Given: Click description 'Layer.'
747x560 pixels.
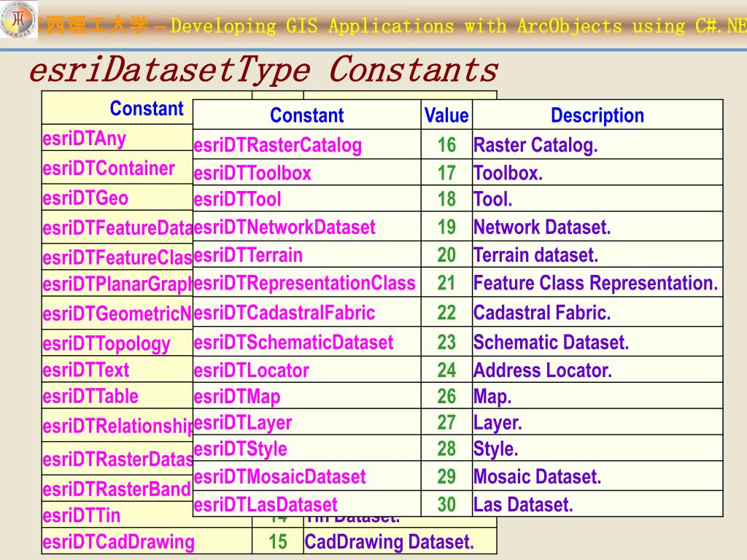Looking at the screenshot, I should click(x=498, y=423).
